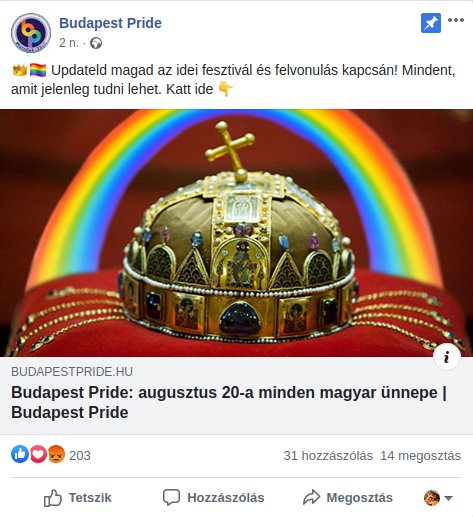Click the angry face reaction icon
The height and width of the screenshot is (517, 473).
tap(56, 454)
